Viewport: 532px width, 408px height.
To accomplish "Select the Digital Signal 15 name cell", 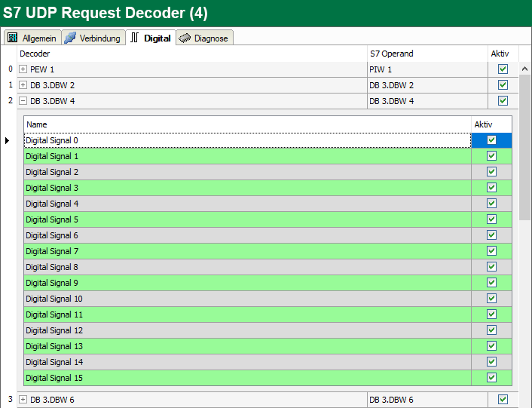I will [x=247, y=378].
